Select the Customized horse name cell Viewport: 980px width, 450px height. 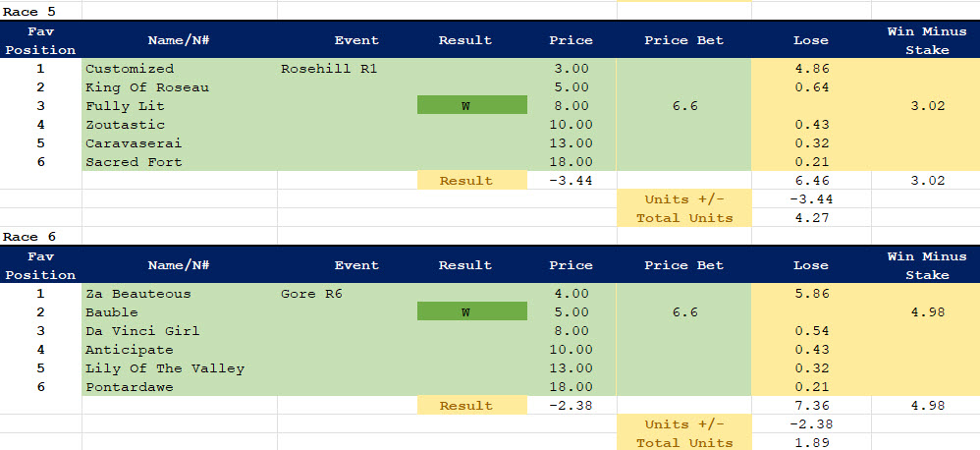(130, 69)
